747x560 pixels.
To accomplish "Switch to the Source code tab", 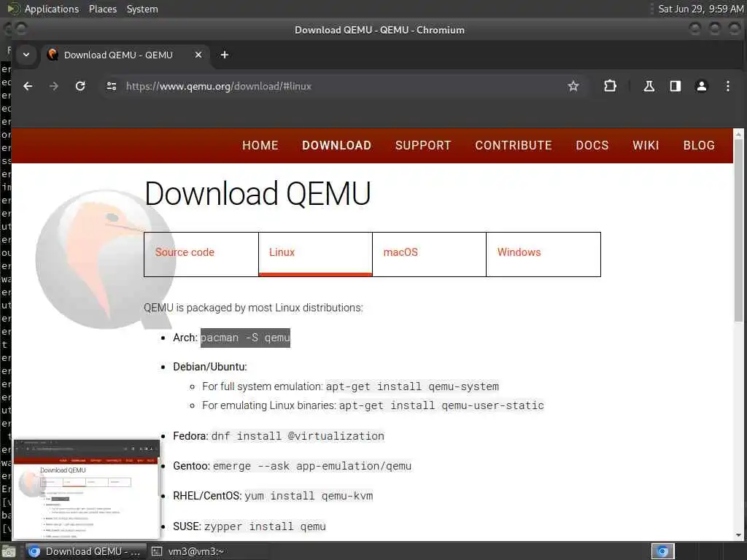I will point(201,254).
